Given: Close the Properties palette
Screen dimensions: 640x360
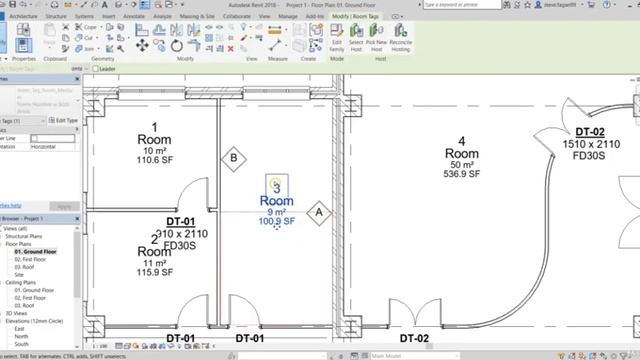Looking at the screenshot, I should click(77, 79).
